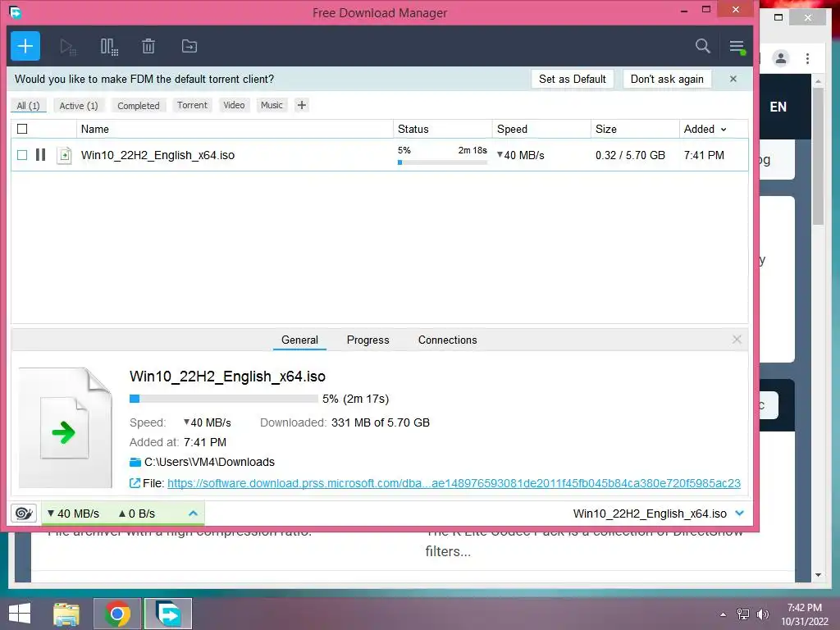Click the start selected downloads icon
This screenshot has height=630, width=840.
[x=68, y=47]
